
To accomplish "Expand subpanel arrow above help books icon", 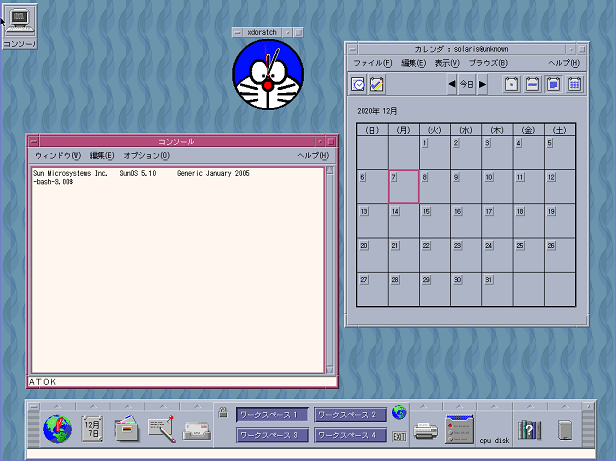I will tap(530, 406).
